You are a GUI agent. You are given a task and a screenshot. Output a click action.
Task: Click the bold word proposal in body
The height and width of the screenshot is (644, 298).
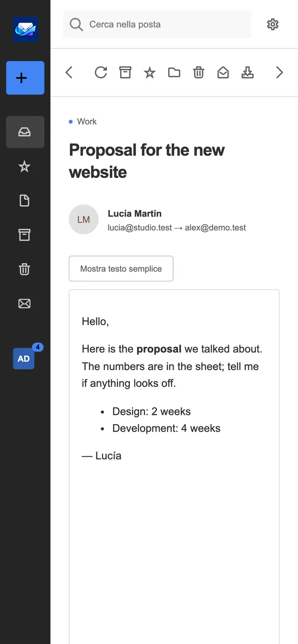point(159,349)
